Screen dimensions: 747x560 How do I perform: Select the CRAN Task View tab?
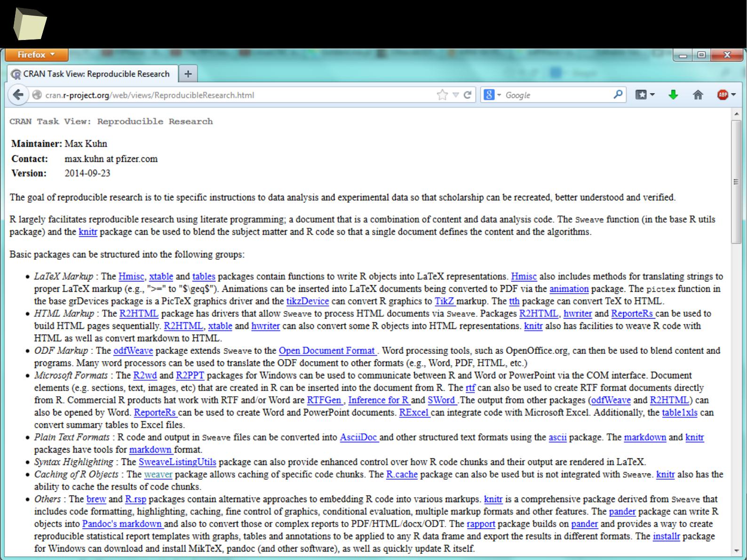tap(93, 74)
